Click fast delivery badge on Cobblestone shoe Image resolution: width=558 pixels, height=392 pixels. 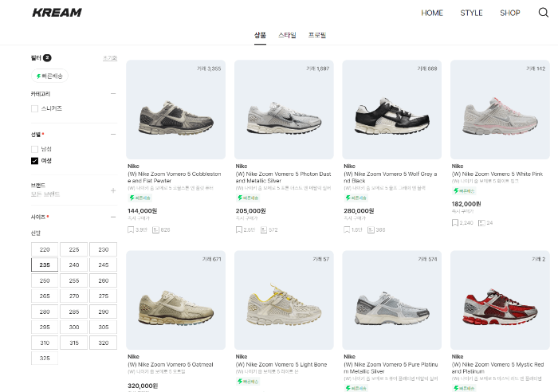coord(139,198)
